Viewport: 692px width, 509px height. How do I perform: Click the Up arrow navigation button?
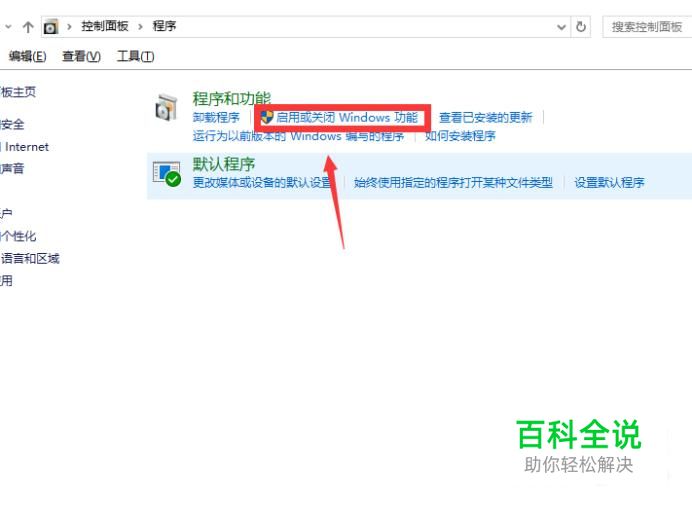point(28,27)
